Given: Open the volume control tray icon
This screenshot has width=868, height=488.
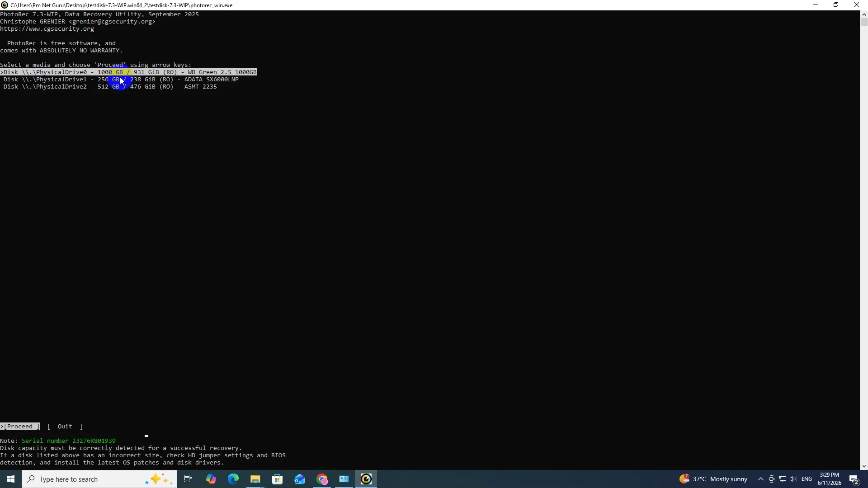Looking at the screenshot, I should tap(793, 479).
